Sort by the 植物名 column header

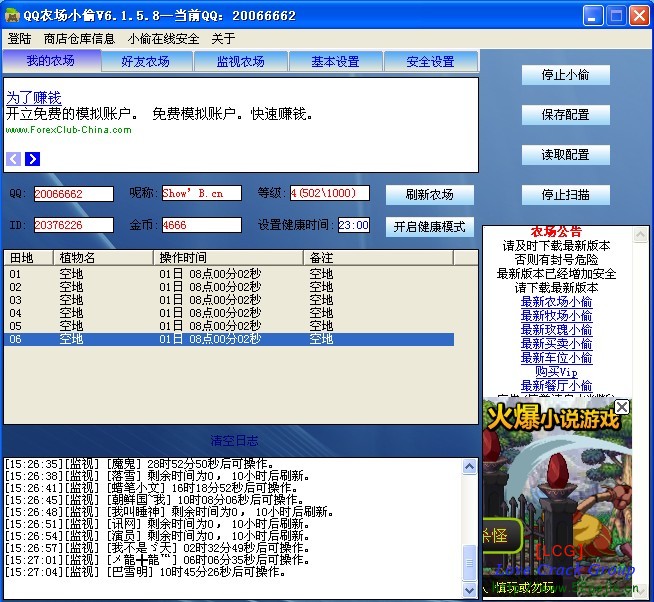[x=103, y=258]
